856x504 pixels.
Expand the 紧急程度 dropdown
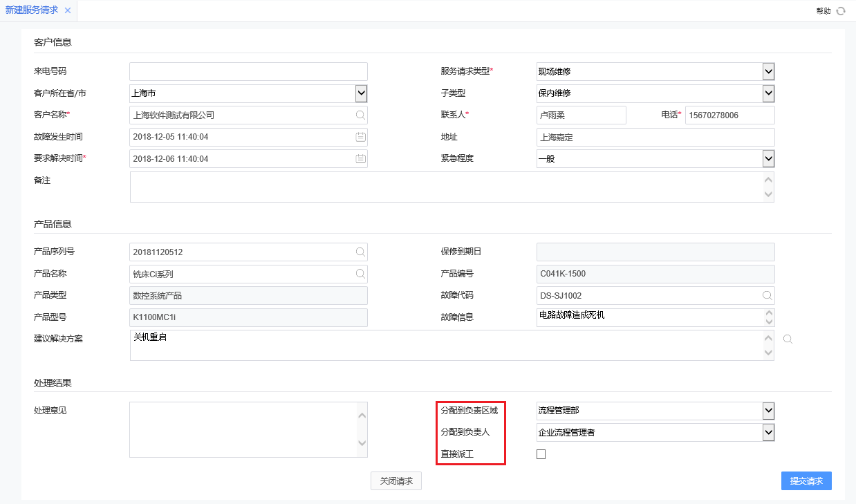tap(767, 158)
